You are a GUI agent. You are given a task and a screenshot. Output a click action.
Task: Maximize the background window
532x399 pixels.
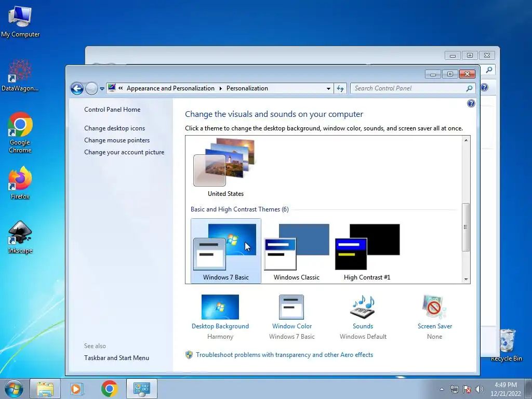click(x=470, y=55)
